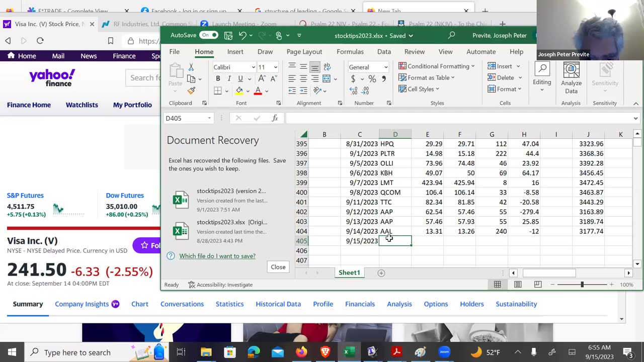Open My Portfolio on Yahoo Finance

pos(132,105)
